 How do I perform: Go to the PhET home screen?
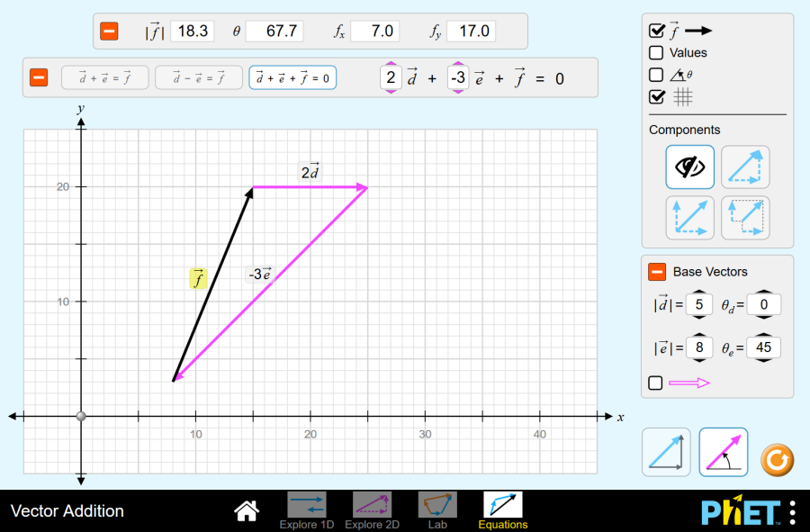[x=247, y=510]
